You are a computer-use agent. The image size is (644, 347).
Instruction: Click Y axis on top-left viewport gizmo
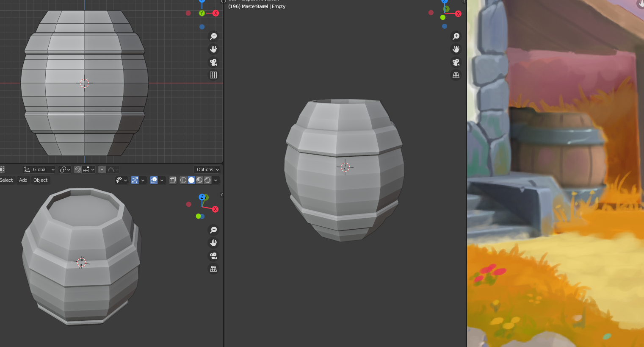point(202,13)
